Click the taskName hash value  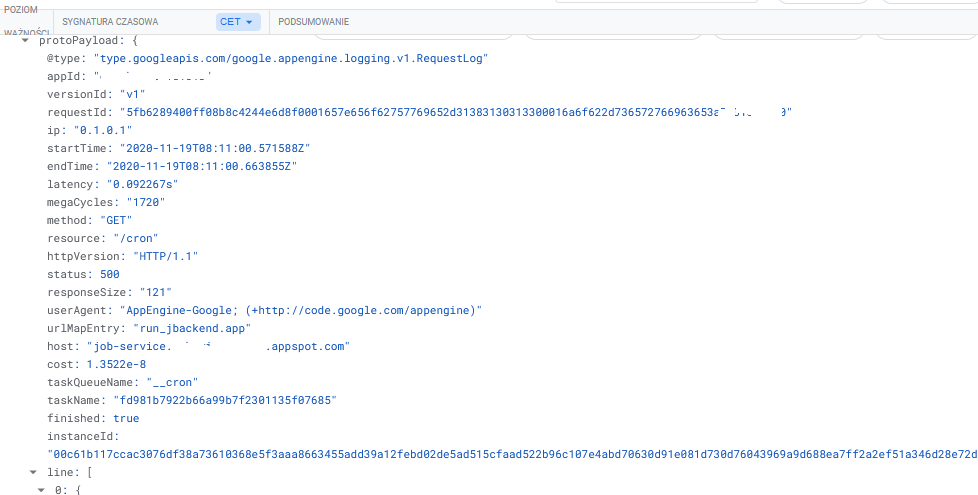225,401
